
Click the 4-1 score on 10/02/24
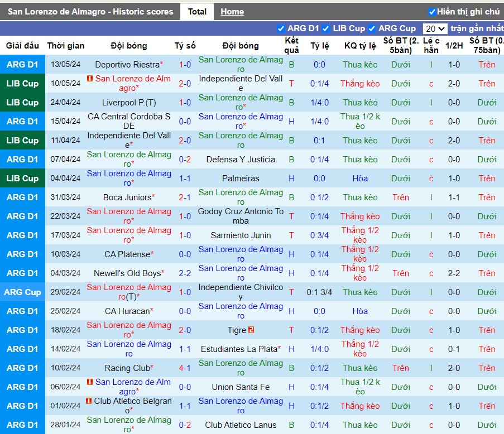(185, 368)
